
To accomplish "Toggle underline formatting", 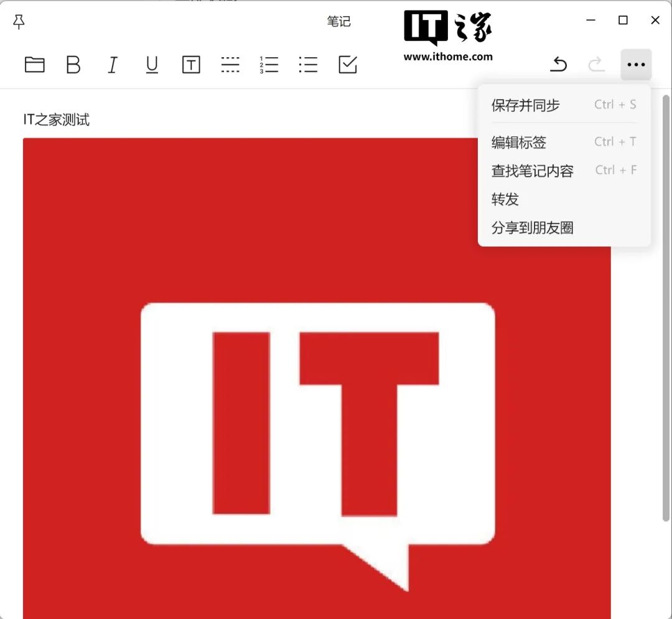I will tap(152, 65).
